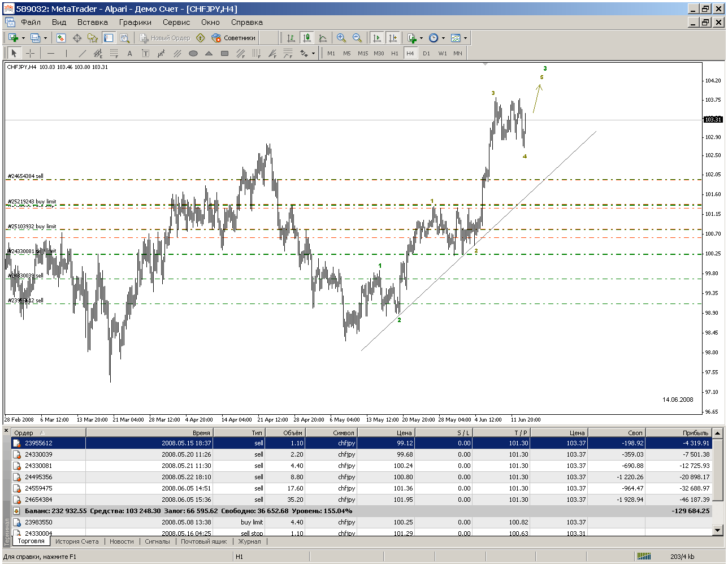Open the Справка menu
This screenshot has height=564, width=728.
coord(246,23)
